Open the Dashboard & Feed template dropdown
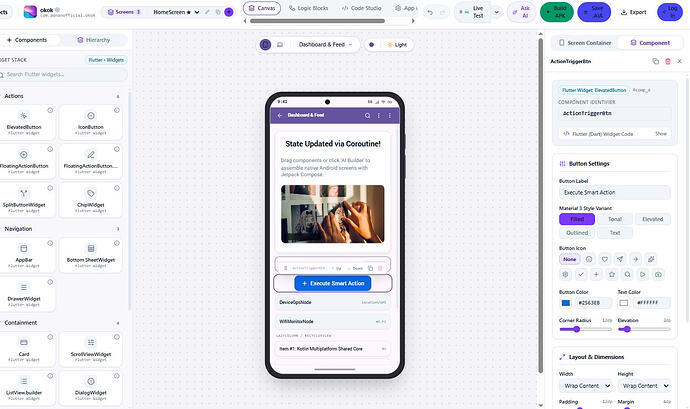The image size is (690, 409). point(325,44)
